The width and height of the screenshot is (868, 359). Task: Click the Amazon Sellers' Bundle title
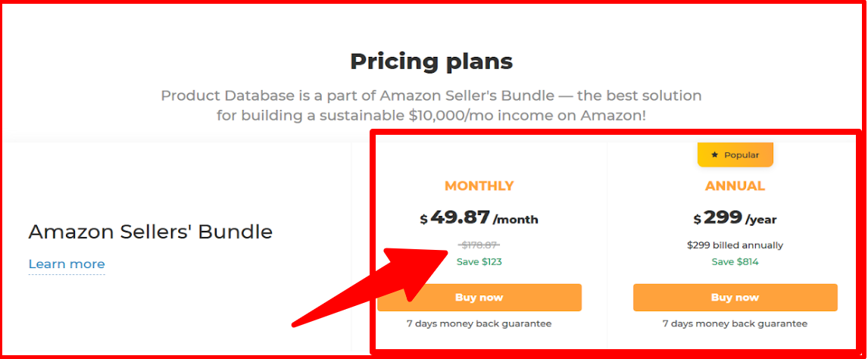150,232
